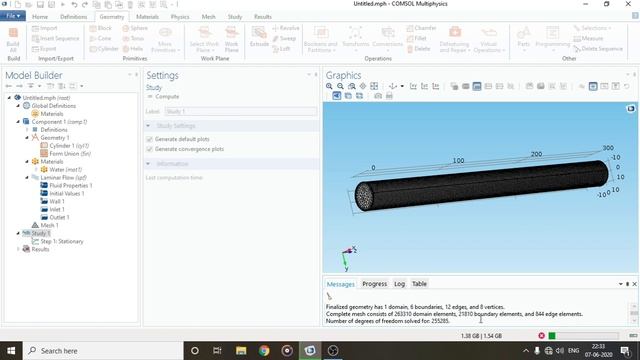Click the File Explorer taskbar icon
The width and height of the screenshot is (640, 360).
[241, 351]
